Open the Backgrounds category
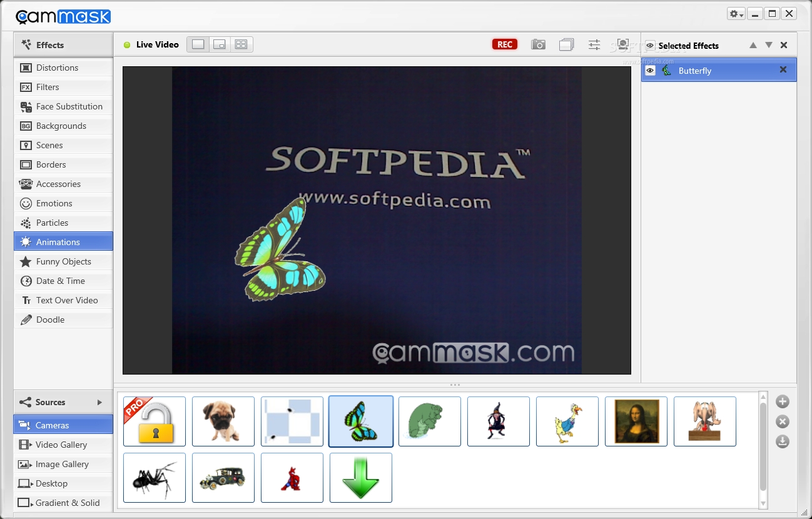 click(x=63, y=126)
